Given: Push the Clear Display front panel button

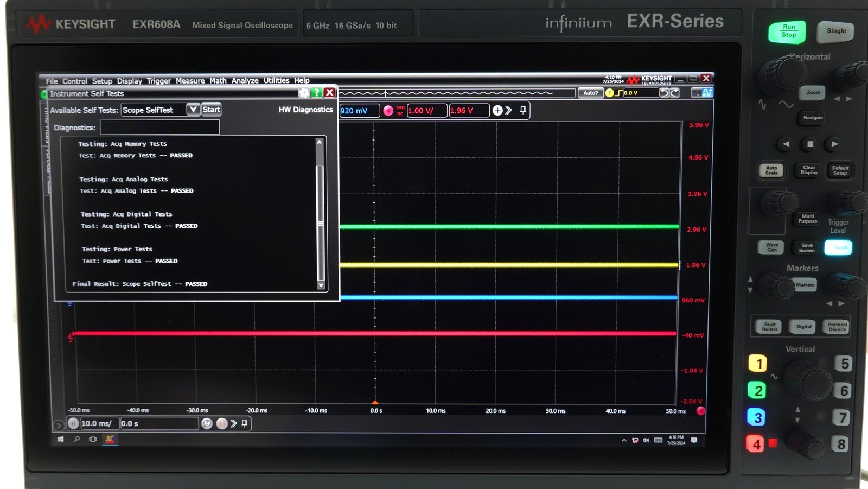Looking at the screenshot, I should 809,170.
